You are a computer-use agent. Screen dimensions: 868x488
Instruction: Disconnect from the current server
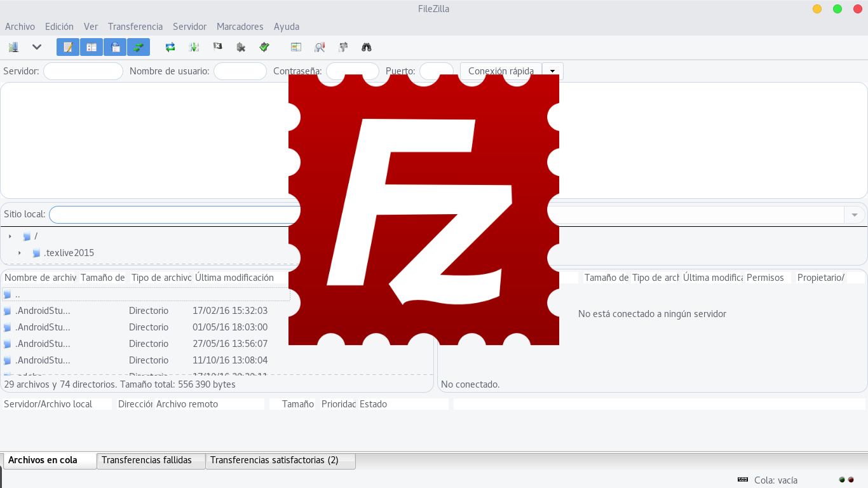(241, 47)
